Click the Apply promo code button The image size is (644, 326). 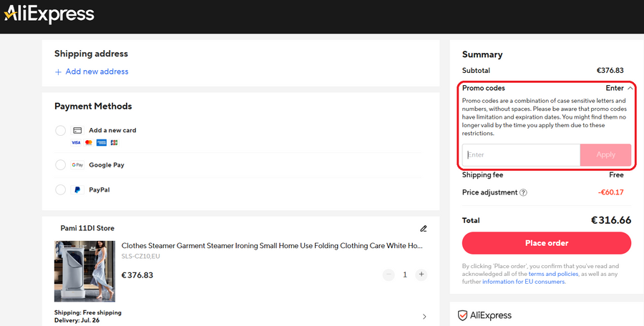click(x=605, y=155)
